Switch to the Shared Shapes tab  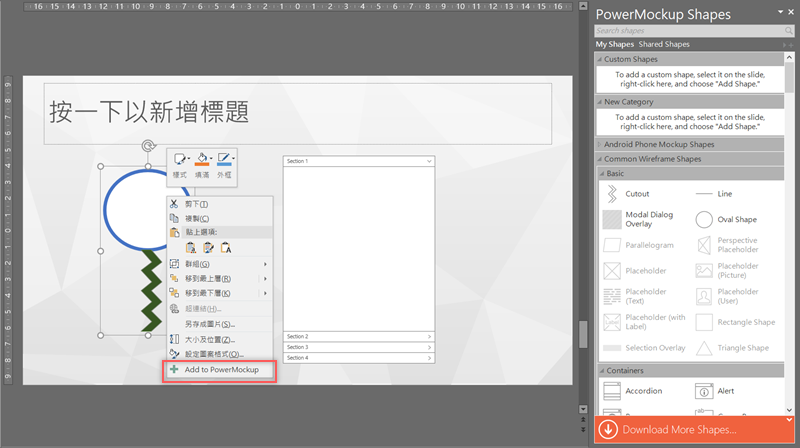point(664,45)
